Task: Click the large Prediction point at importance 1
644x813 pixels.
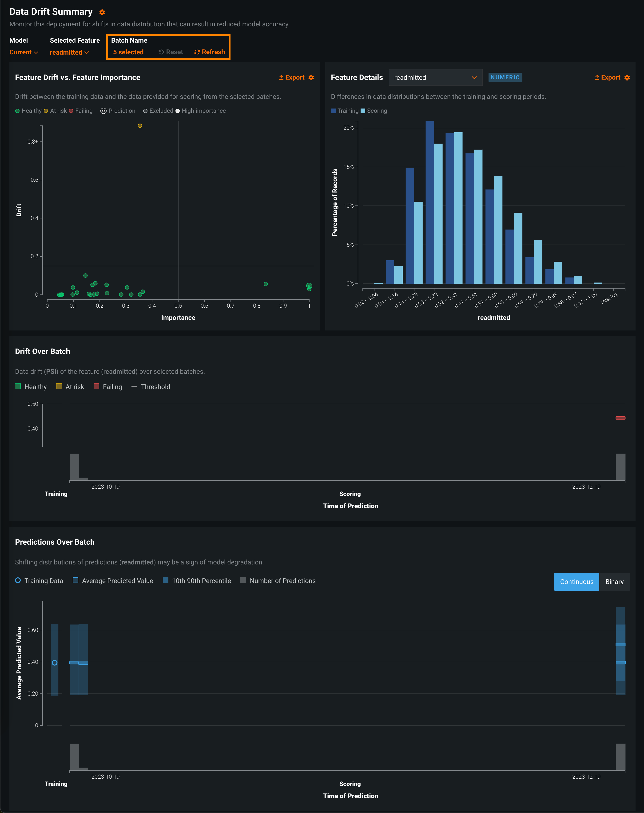Action: point(309,286)
